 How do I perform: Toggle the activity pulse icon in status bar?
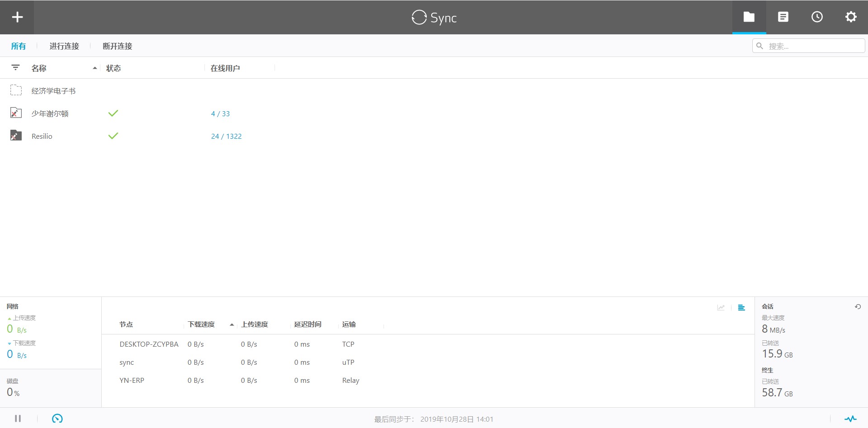click(x=850, y=419)
